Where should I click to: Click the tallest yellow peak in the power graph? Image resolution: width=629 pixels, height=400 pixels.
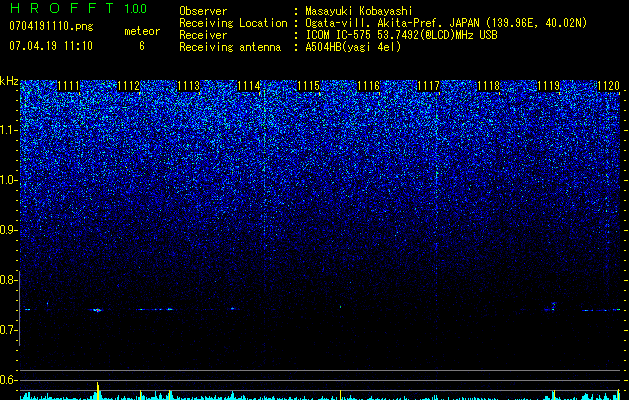point(97,391)
